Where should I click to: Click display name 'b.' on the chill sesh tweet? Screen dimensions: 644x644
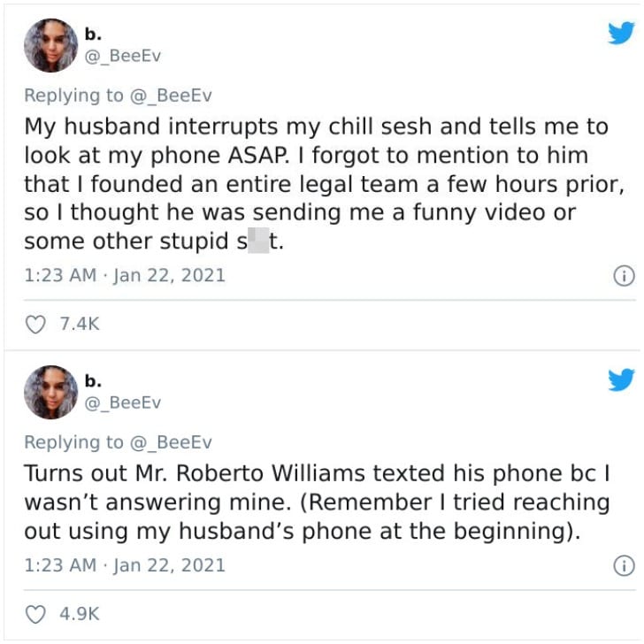coord(93,34)
